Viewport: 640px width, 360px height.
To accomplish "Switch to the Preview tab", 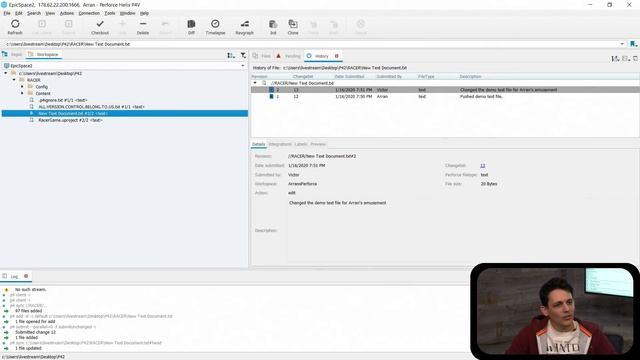I will tap(318, 144).
